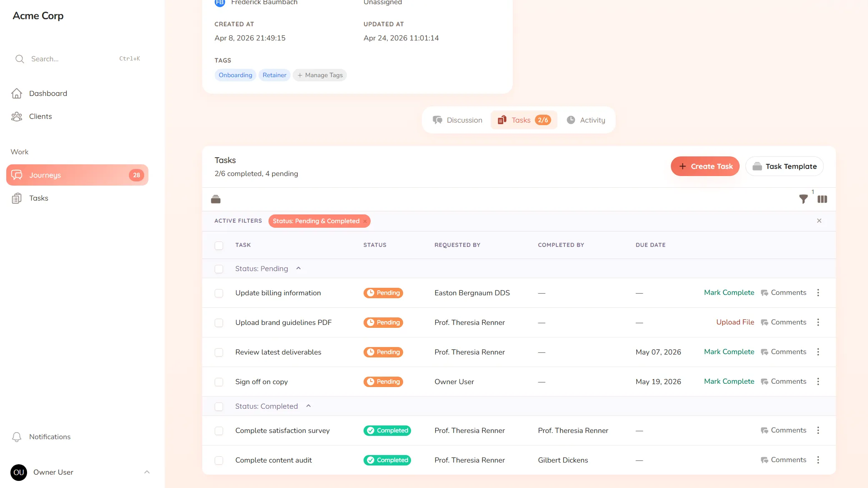Go to the Clients menu item
Image resolution: width=868 pixels, height=488 pixels.
(77, 116)
